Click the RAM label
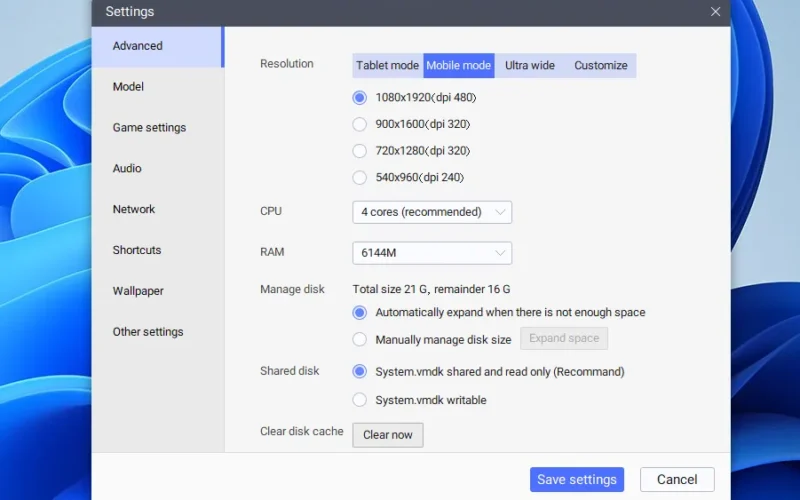 tap(272, 252)
